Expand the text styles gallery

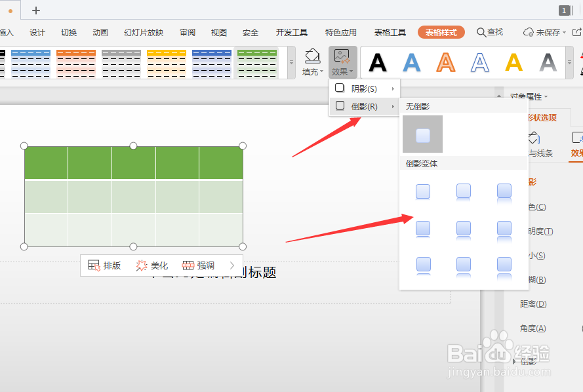[x=569, y=62]
